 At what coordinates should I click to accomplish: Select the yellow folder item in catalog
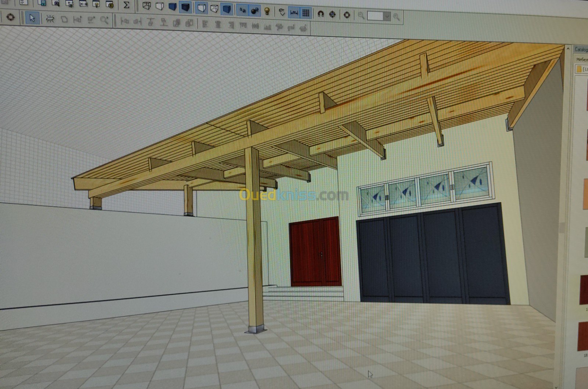(x=582, y=69)
